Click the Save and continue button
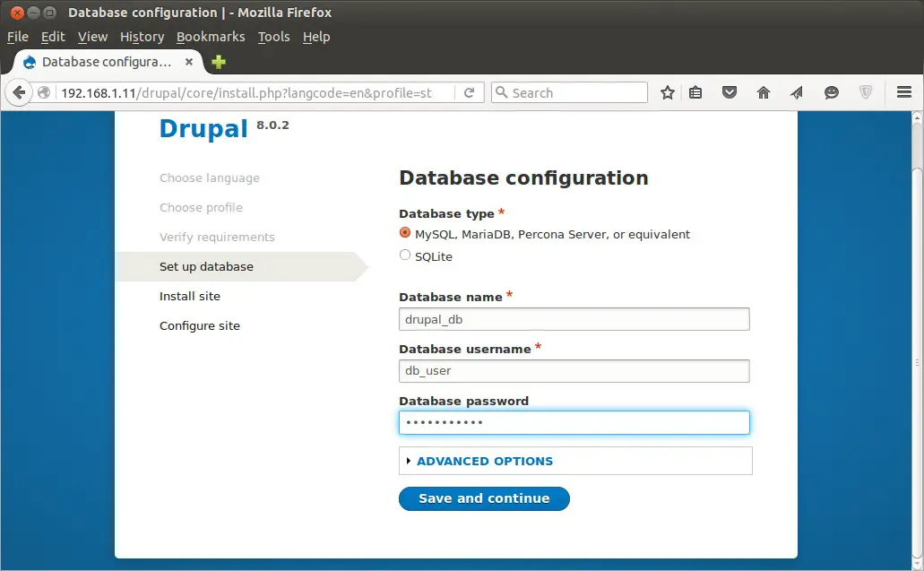The image size is (924, 571). pos(484,498)
